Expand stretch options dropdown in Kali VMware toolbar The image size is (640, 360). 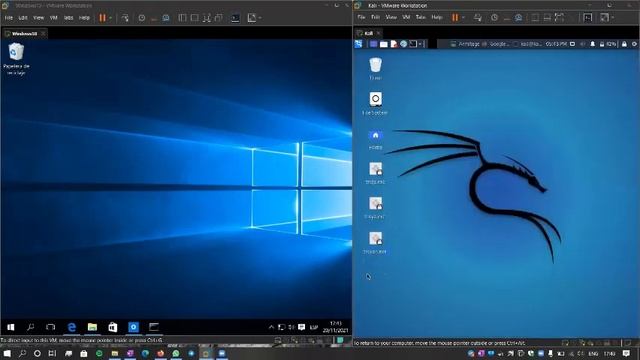[x=613, y=17]
